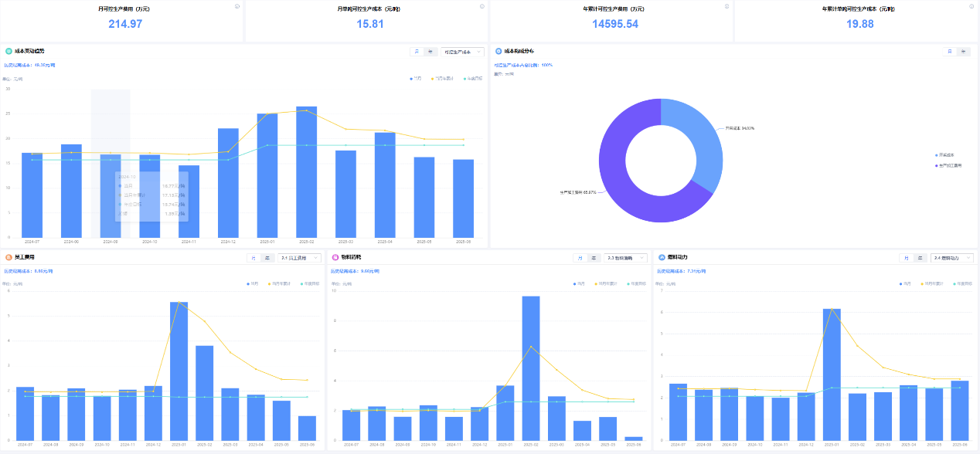Click info icon on 年累计单吨可控生产成本 card
Viewport: 980px width, 454px height.
tap(971, 6)
